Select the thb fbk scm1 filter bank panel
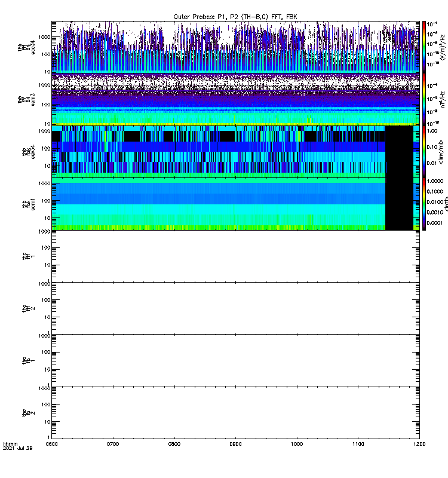448x478 pixels. (218, 203)
